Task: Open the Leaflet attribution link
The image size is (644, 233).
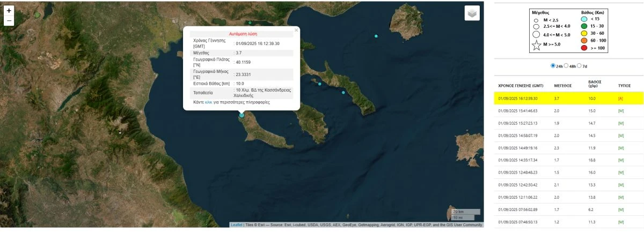Action: click(236, 225)
